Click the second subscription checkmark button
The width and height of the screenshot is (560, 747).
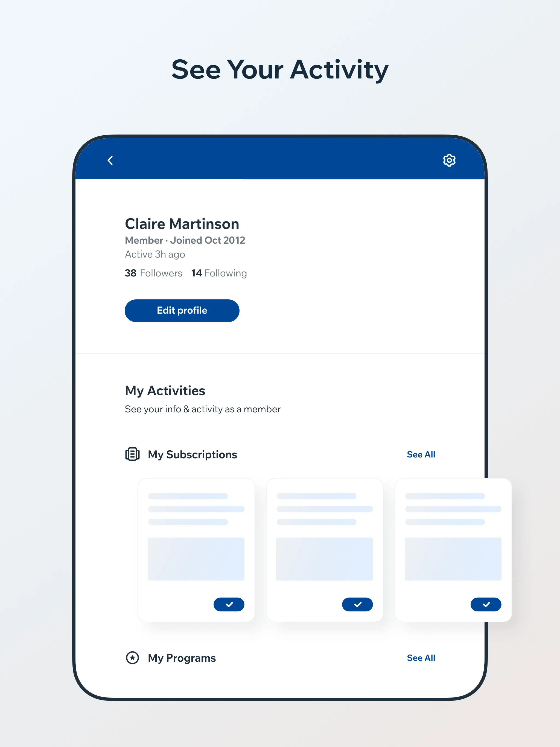[358, 604]
